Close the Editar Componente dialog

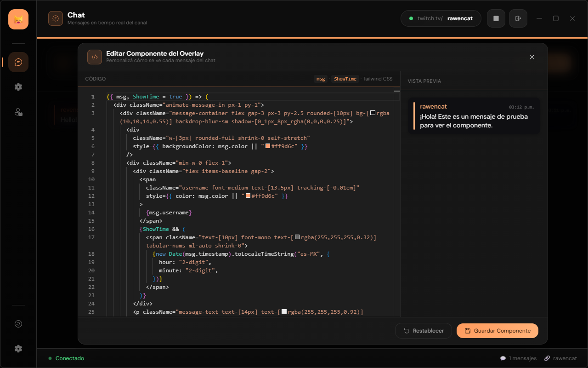[532, 57]
